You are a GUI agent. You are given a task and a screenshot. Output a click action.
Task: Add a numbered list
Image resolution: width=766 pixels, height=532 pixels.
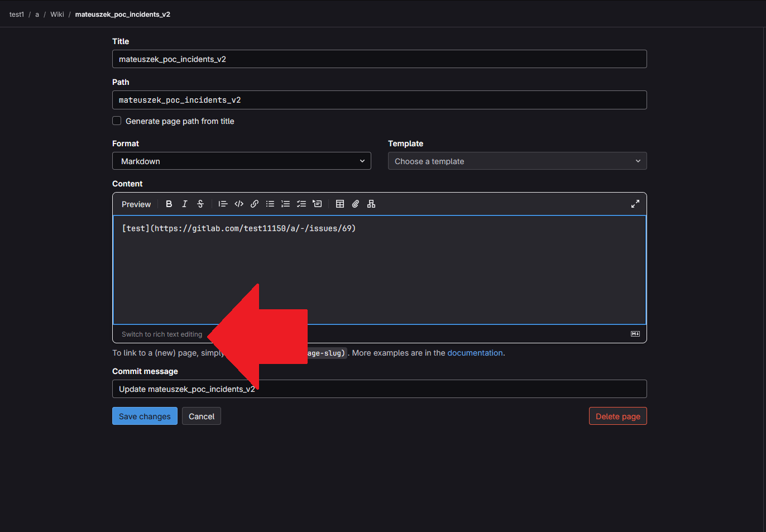point(286,204)
